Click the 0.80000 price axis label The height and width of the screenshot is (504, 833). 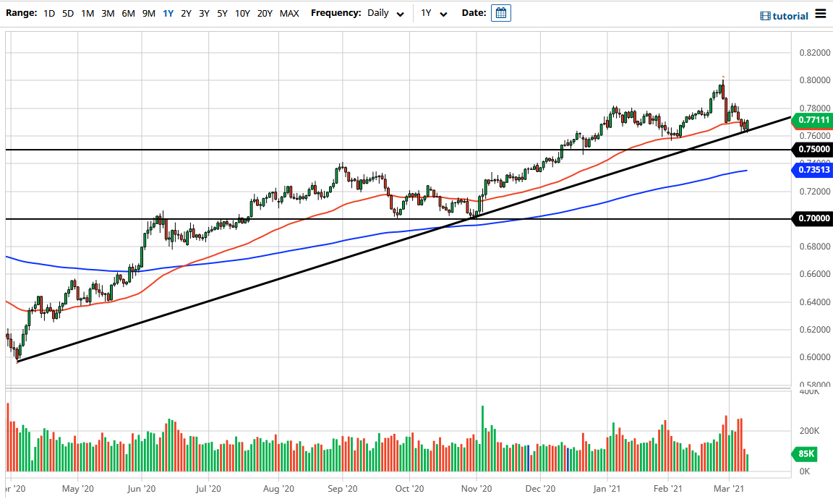coord(814,80)
